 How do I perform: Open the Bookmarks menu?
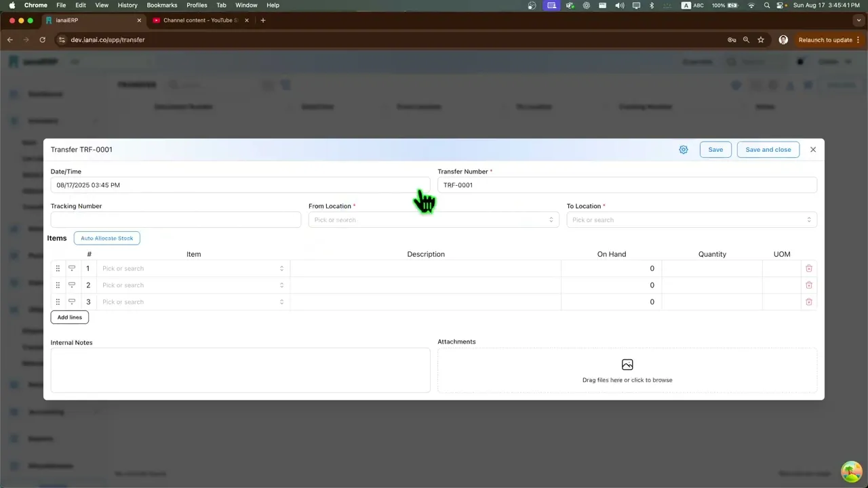point(162,5)
